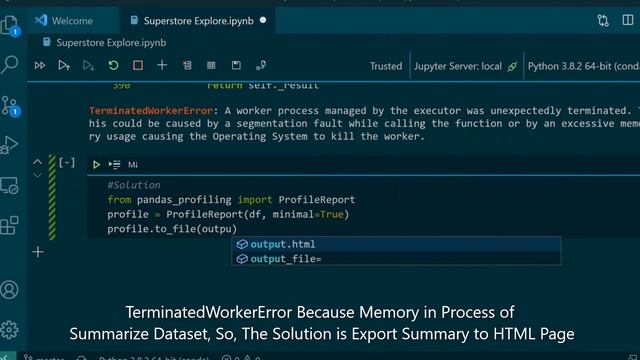Click the Trusted notebook label
Image resolution: width=640 pixels, height=360 pixels.
[x=386, y=66]
